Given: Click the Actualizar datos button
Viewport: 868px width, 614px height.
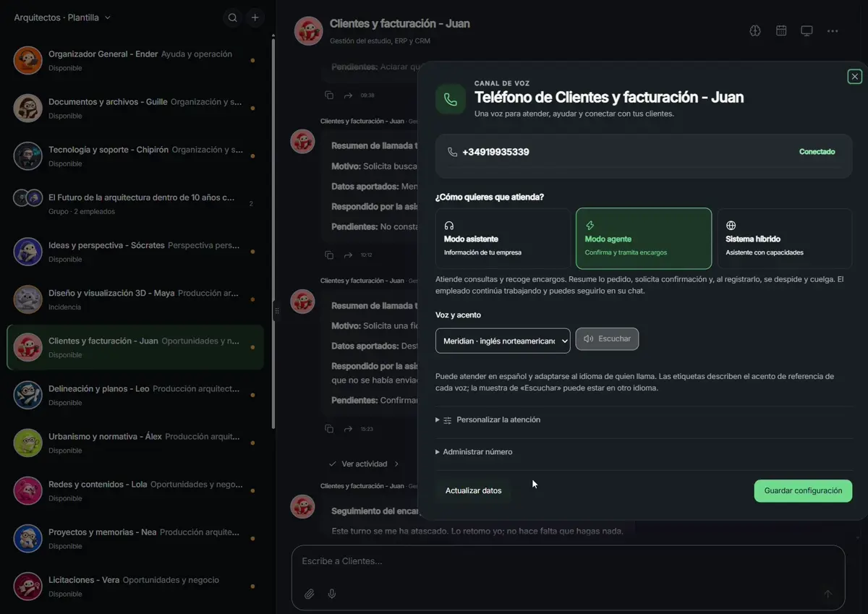Looking at the screenshot, I should 474,490.
